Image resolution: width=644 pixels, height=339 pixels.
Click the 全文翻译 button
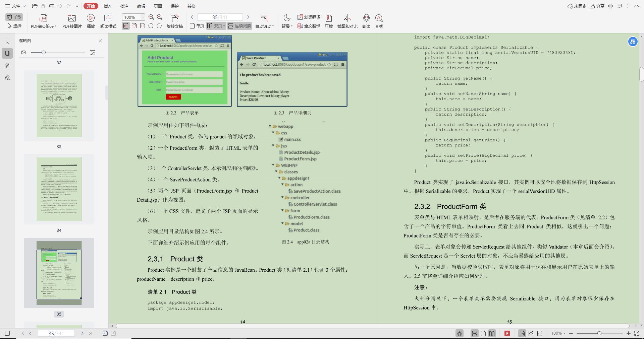309,26
